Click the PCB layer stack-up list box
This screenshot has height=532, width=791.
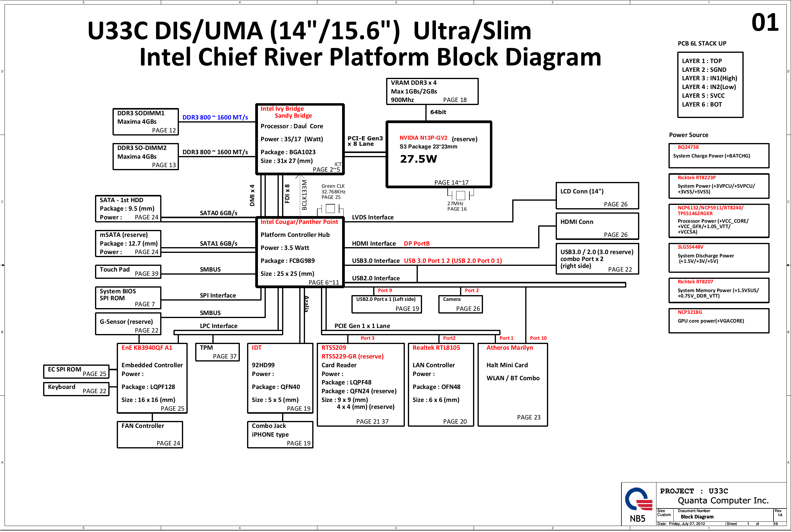pos(710,84)
